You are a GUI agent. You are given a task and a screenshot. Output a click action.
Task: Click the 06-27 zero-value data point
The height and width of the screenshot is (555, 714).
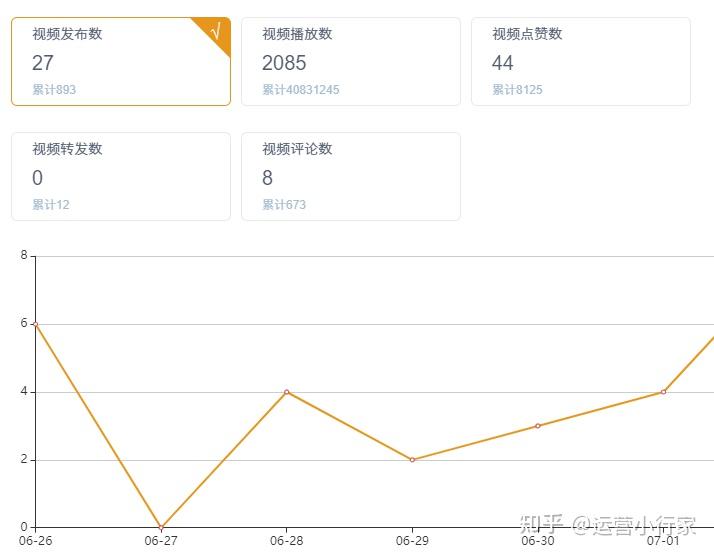pyautogui.click(x=161, y=527)
